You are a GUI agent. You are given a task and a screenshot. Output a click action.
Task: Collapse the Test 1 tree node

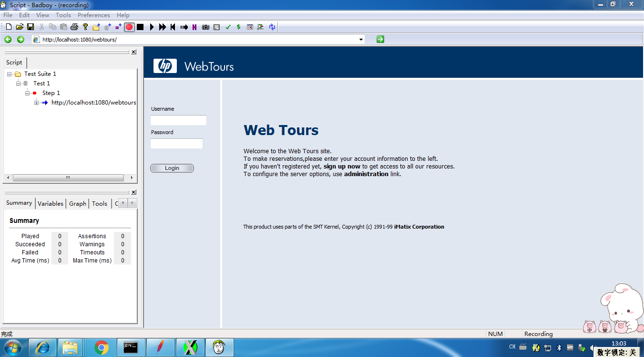[19, 84]
